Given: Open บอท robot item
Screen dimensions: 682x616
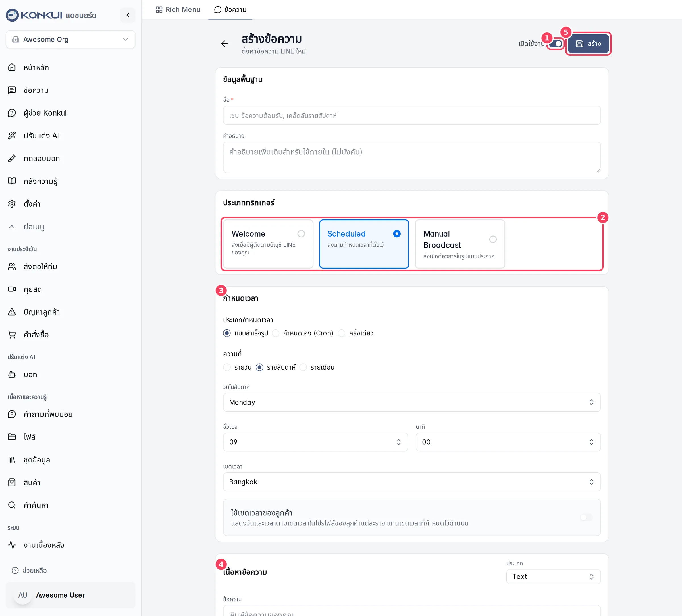Looking at the screenshot, I should click(70, 374).
